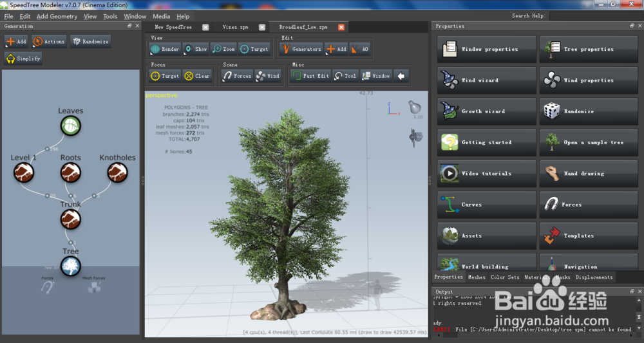Open the Add dropdown in the Edit toolbar
644x343 pixels.
[x=336, y=50]
